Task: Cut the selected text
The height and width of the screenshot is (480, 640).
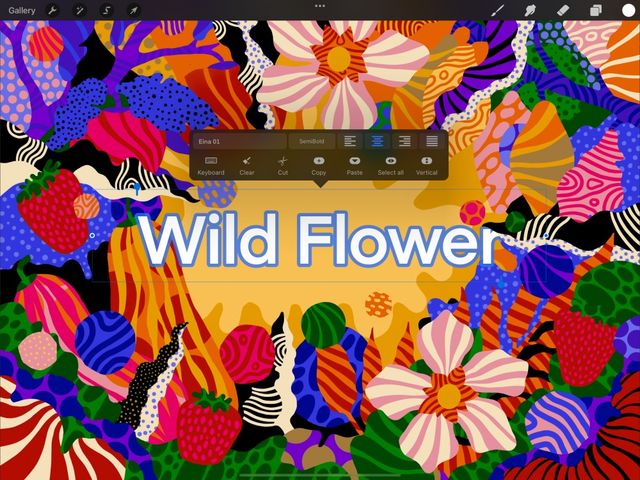Action: 282,166
